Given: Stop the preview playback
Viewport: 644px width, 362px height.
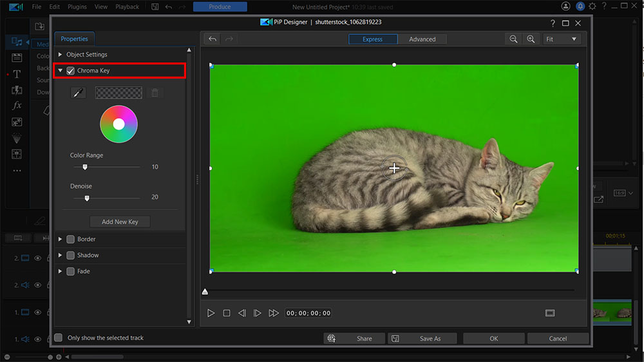Looking at the screenshot, I should coord(227,313).
